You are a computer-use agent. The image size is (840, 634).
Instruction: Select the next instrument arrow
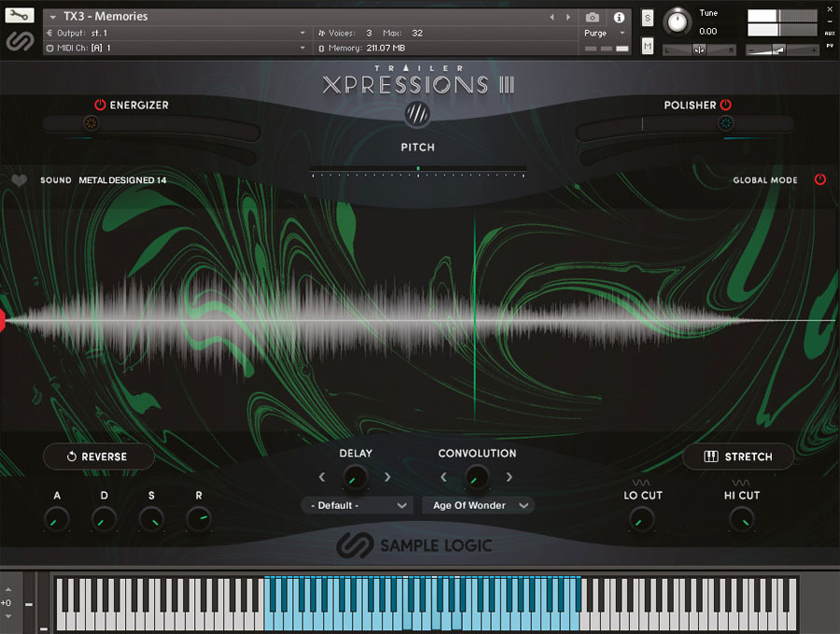click(567, 17)
